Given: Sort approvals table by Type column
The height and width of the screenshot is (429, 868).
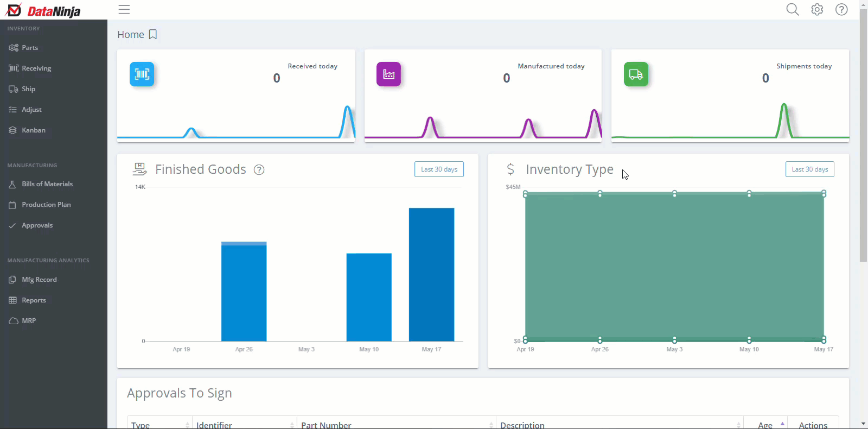Looking at the screenshot, I should [x=159, y=425].
